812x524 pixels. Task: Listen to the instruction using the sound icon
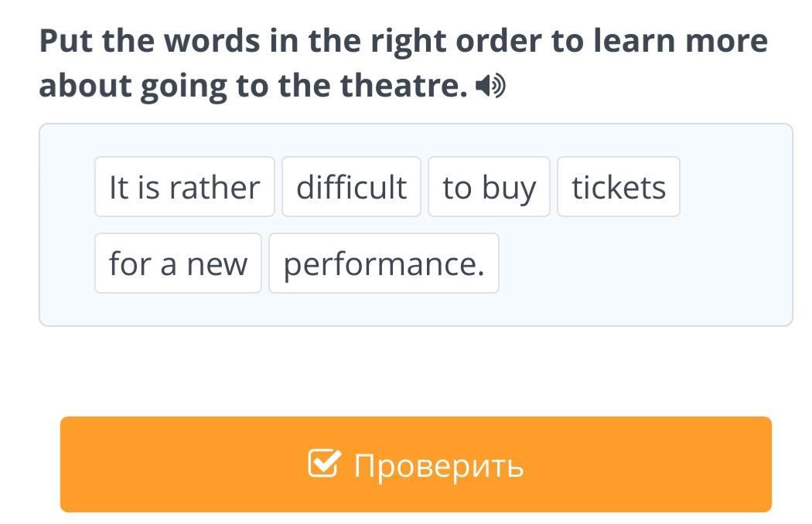[490, 86]
